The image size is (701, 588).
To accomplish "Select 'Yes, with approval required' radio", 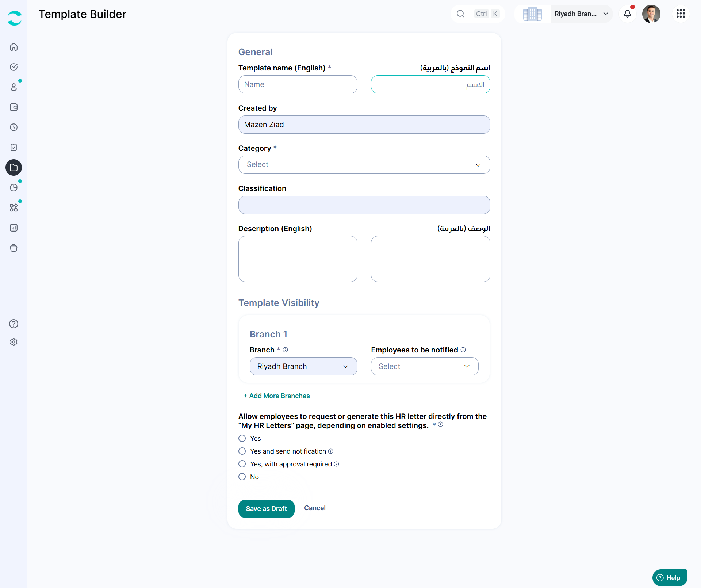I will pyautogui.click(x=242, y=464).
